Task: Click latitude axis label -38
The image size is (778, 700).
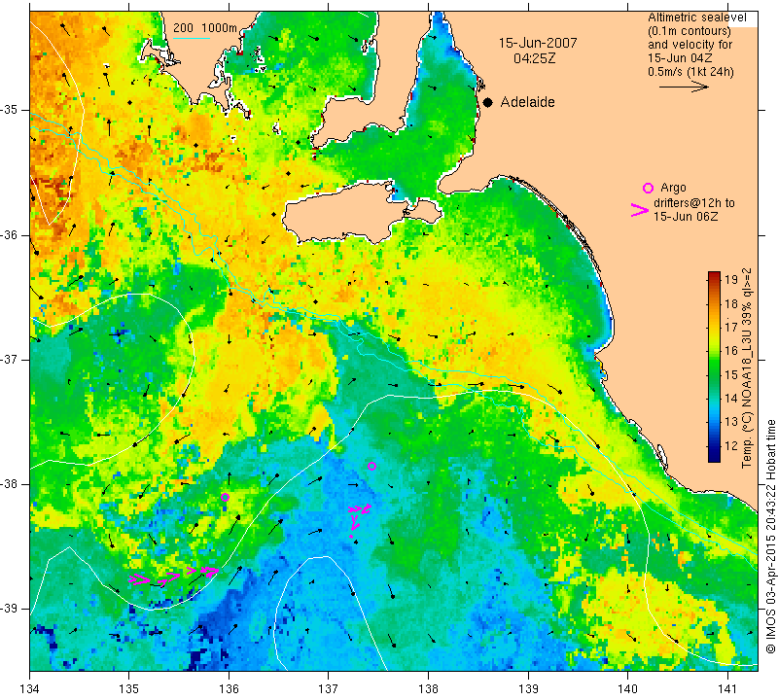Action: pos(10,484)
